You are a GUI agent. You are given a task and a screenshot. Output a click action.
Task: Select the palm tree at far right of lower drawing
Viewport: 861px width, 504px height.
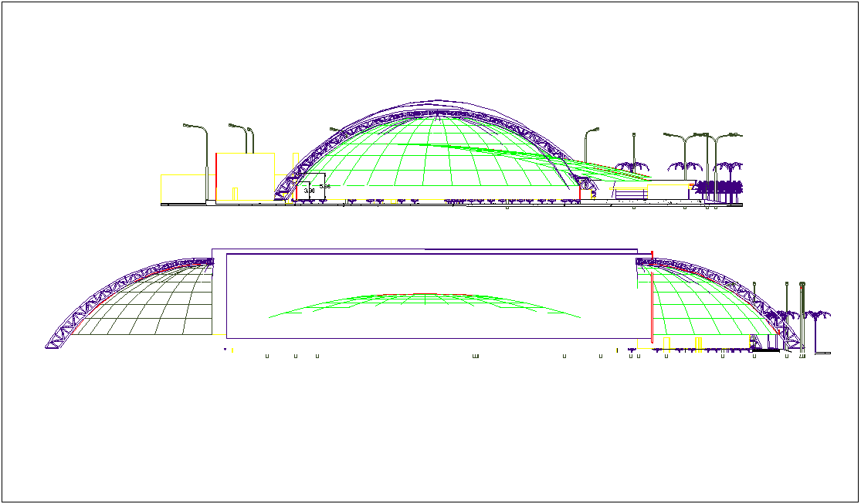click(817, 316)
